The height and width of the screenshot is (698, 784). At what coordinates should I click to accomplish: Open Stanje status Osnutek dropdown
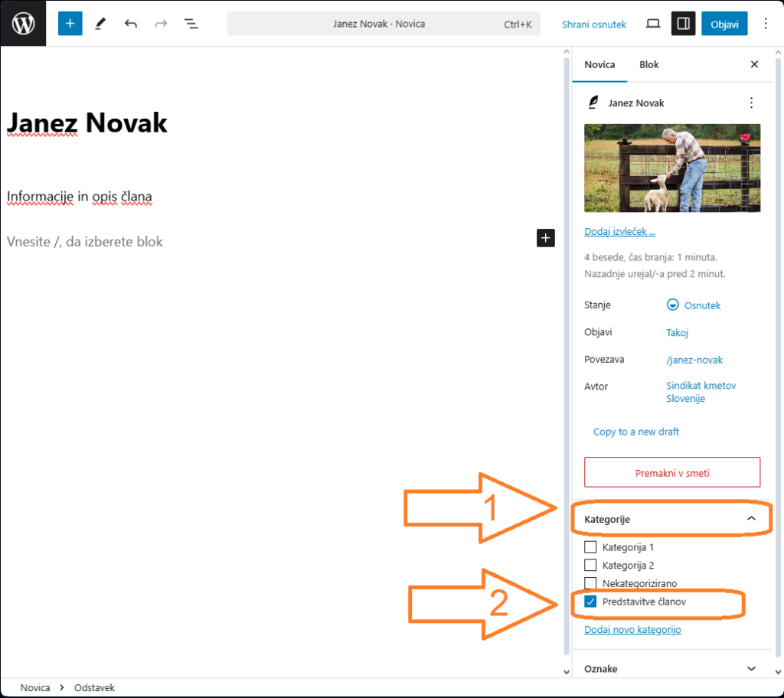[x=694, y=305]
